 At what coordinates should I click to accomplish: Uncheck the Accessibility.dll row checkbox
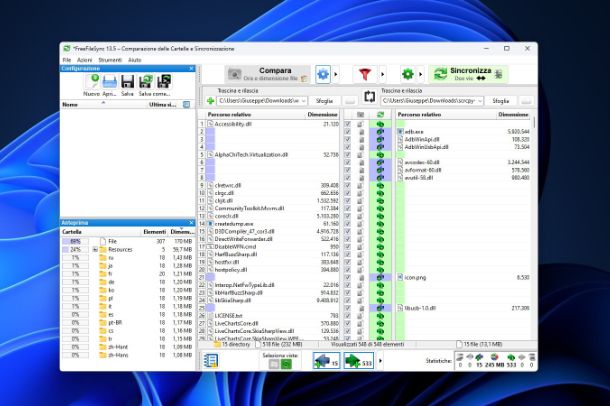pos(347,124)
